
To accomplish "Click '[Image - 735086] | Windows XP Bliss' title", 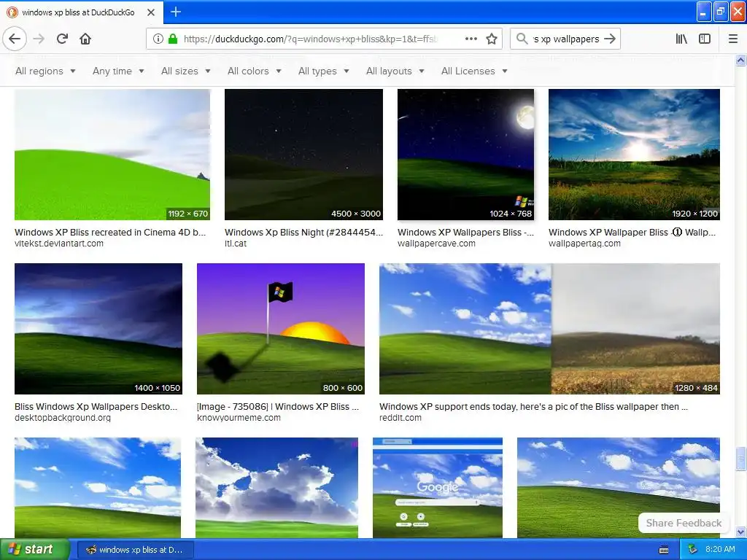I will coord(278,407).
